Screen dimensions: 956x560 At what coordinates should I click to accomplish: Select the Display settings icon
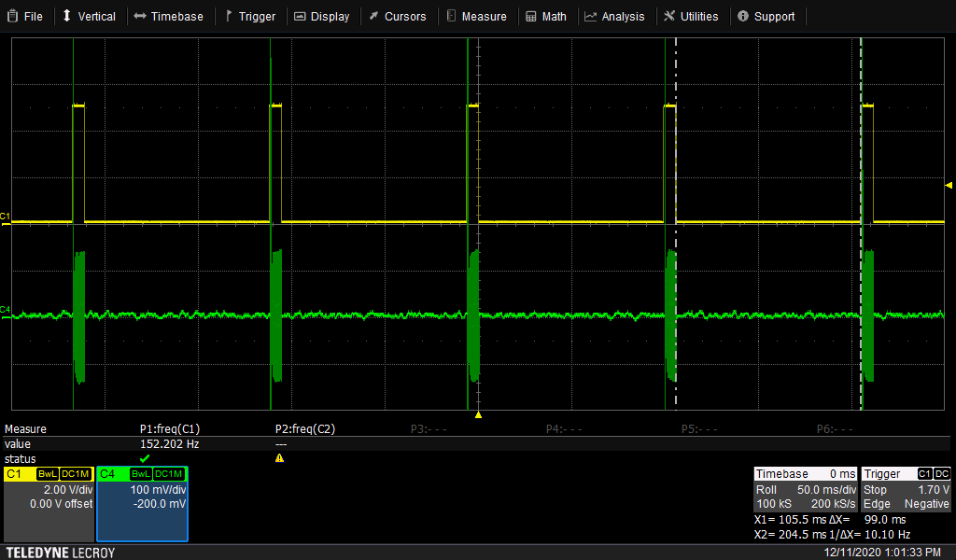[301, 15]
